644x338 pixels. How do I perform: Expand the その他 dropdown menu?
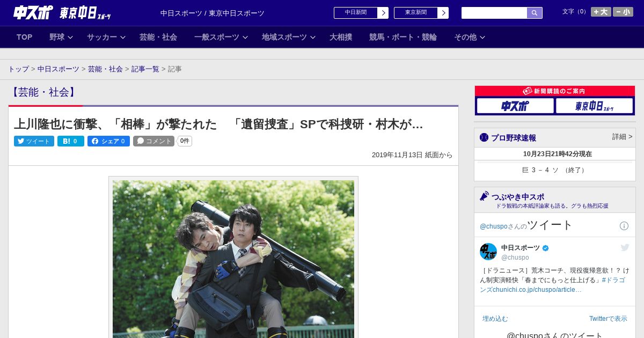470,37
